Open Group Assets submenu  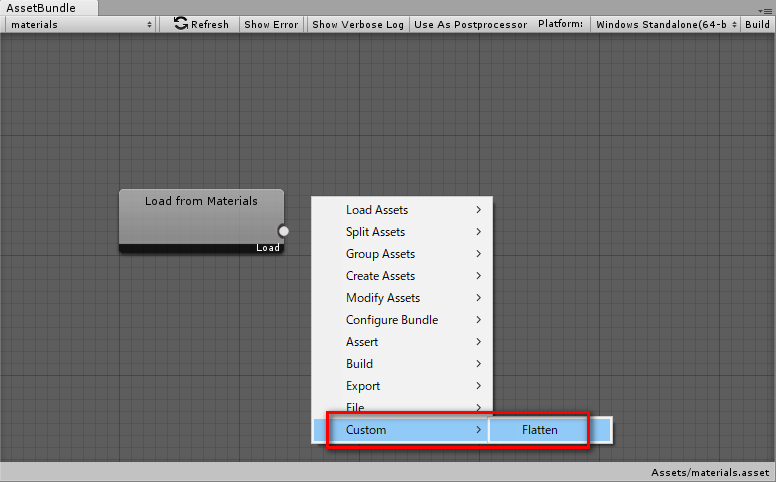pos(402,254)
